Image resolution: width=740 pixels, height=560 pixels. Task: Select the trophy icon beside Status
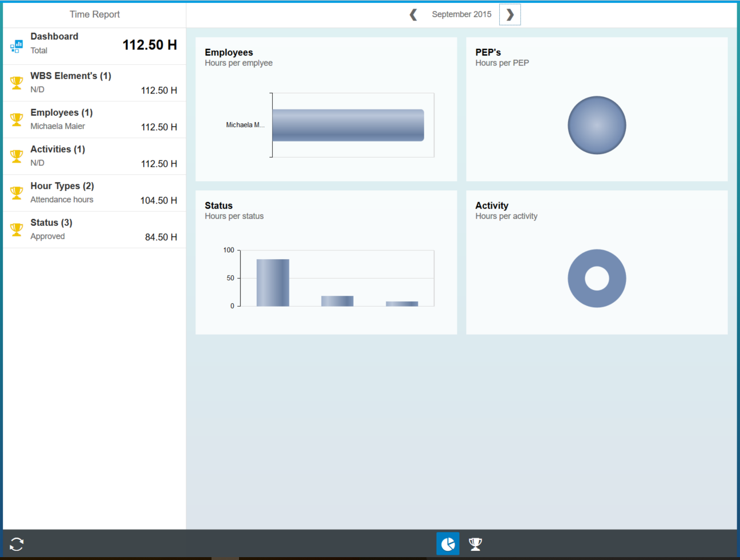pos(16,229)
